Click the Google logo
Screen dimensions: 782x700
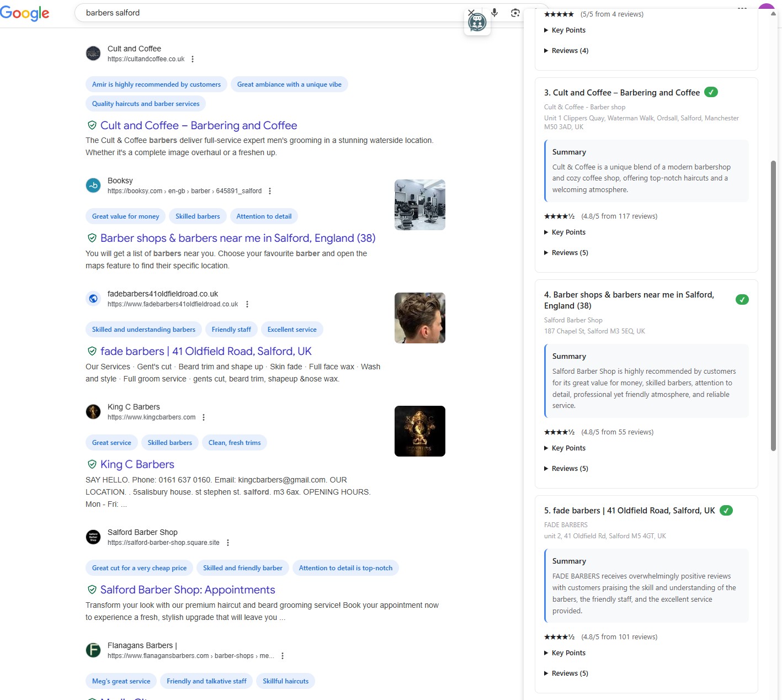click(x=25, y=13)
